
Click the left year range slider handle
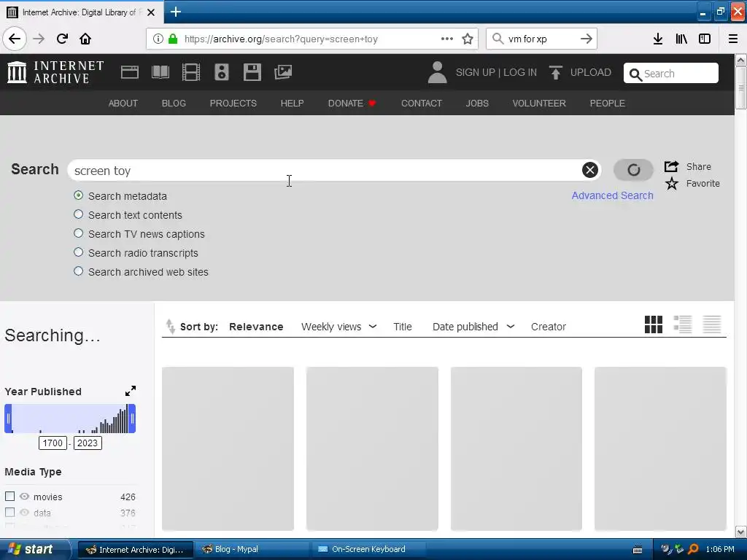[x=8, y=419]
